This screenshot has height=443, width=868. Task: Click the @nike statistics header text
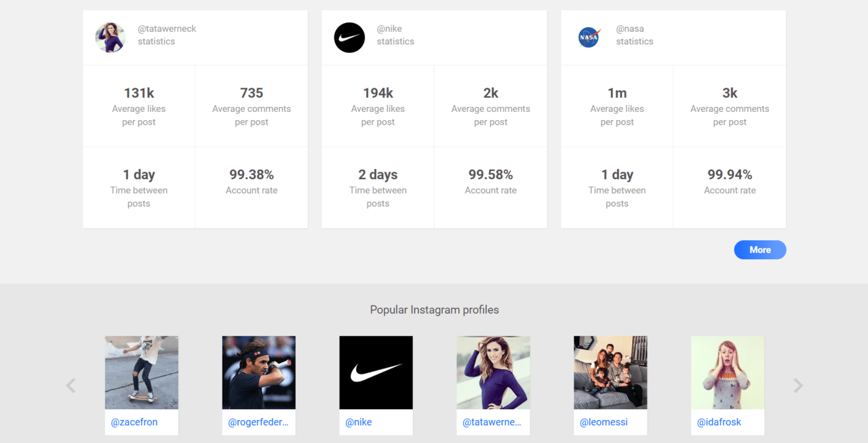(395, 35)
